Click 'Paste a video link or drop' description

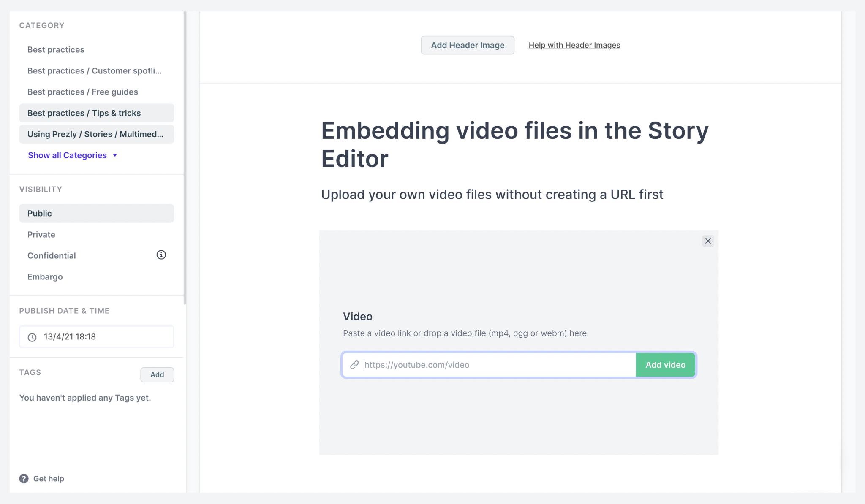465,333
